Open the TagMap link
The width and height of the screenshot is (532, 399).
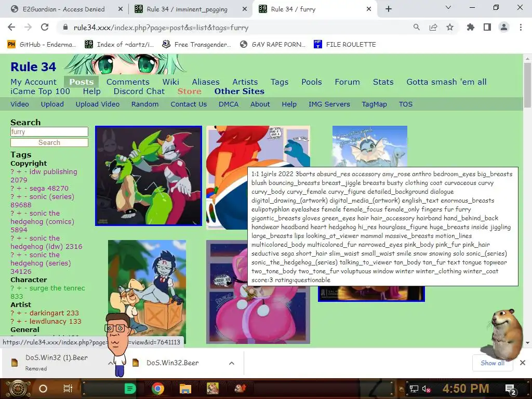click(x=374, y=104)
